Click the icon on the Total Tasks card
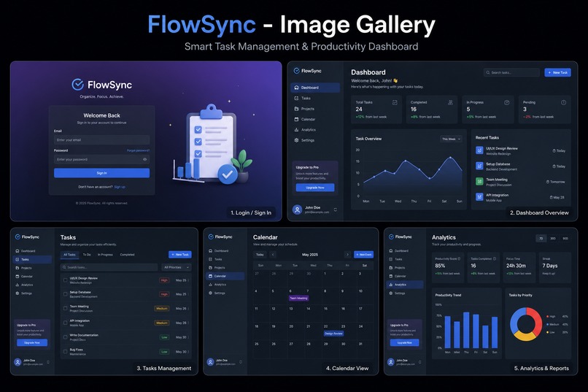This screenshot has height=392, width=588. [x=395, y=102]
